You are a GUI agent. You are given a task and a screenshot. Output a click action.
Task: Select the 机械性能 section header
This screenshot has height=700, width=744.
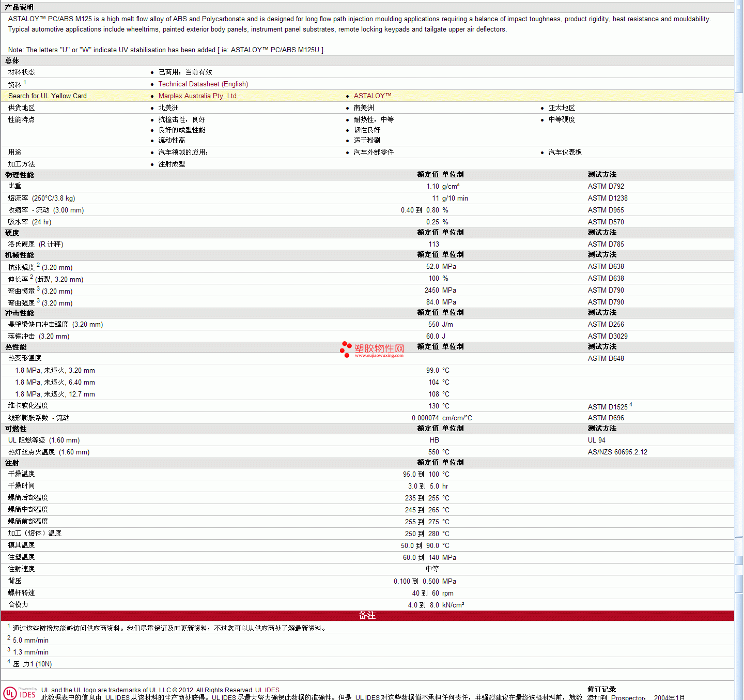tap(20, 255)
